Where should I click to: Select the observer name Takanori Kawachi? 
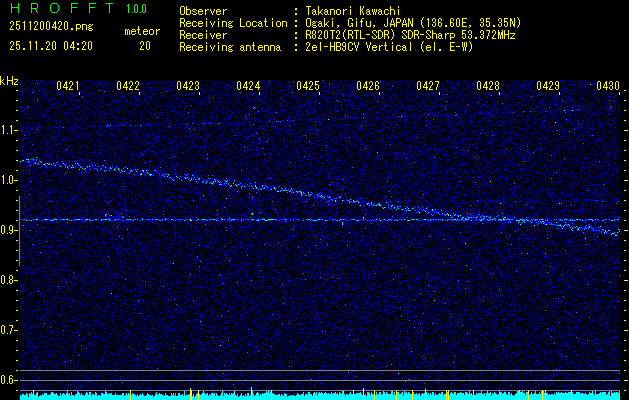[x=352, y=10]
